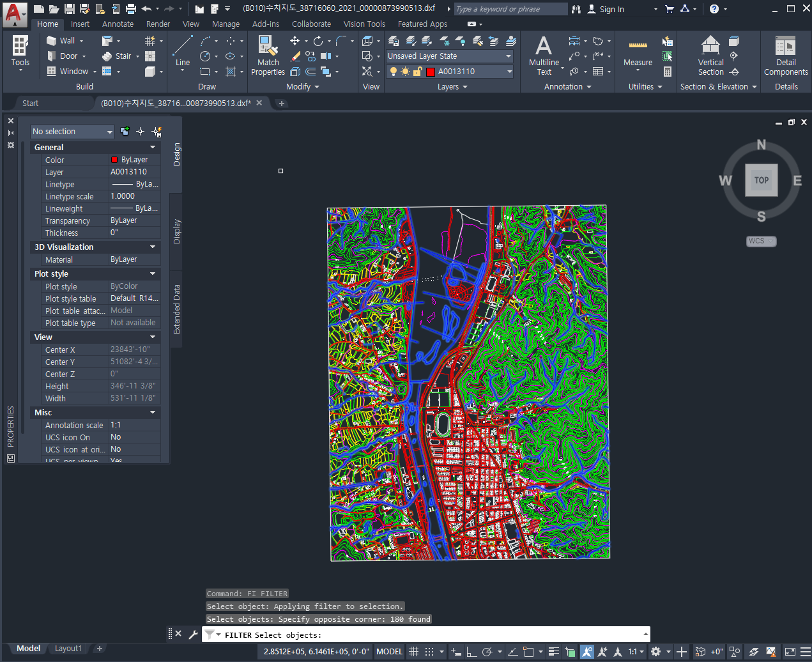The width and height of the screenshot is (812, 662).
Task: Select the Match Properties tool
Action: pyautogui.click(x=268, y=54)
